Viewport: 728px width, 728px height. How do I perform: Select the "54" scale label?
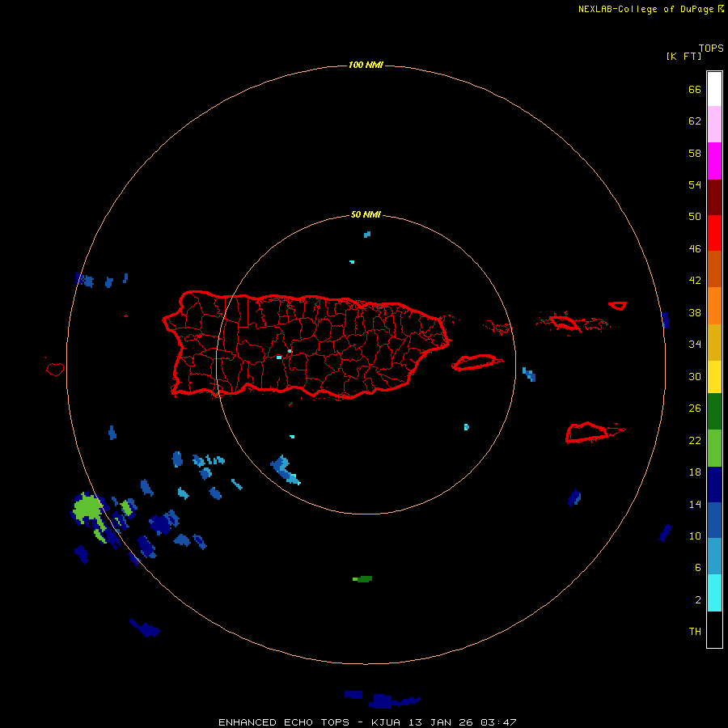[695, 184]
